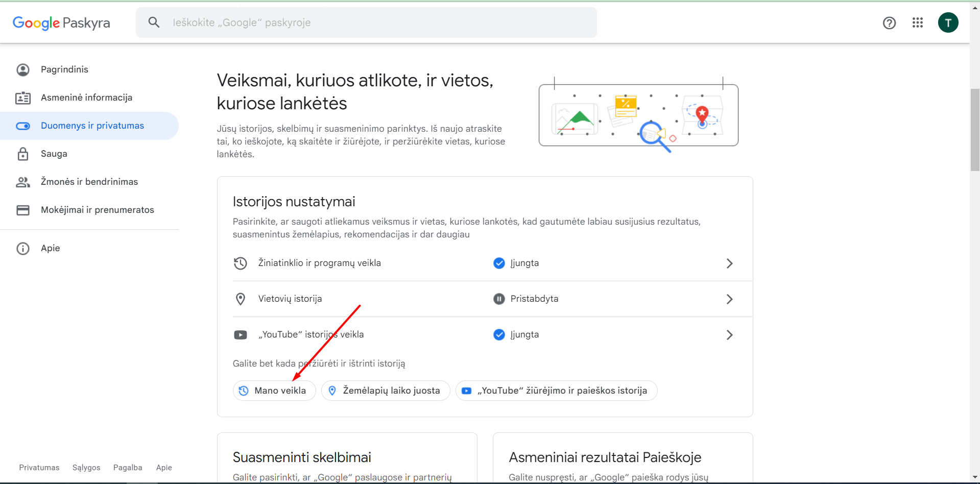
Task: Click the Asmeniniai rezultatai Paieškoje heading
Action: click(x=605, y=457)
